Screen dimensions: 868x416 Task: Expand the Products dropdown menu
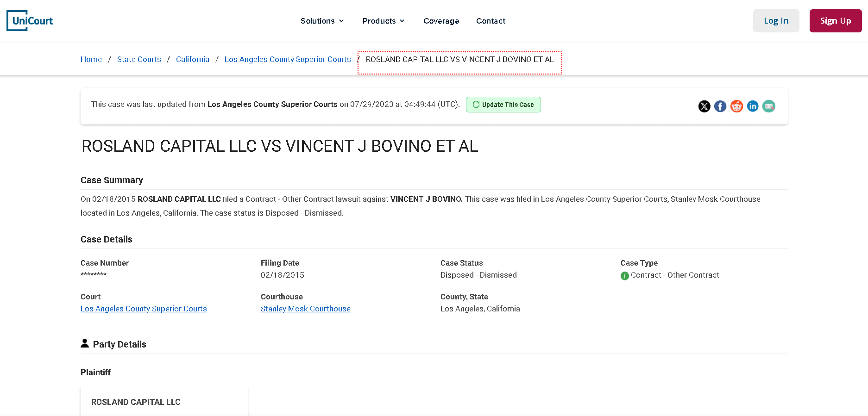tap(384, 21)
